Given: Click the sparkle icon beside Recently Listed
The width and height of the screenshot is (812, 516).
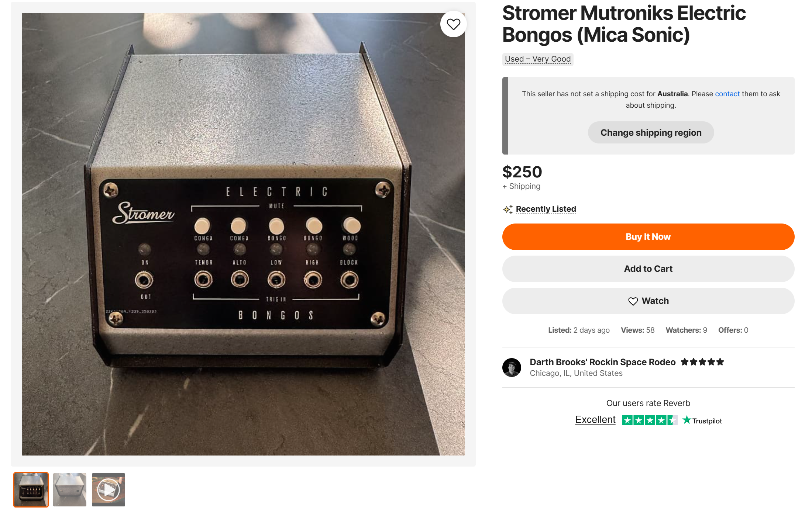Looking at the screenshot, I should pos(508,209).
